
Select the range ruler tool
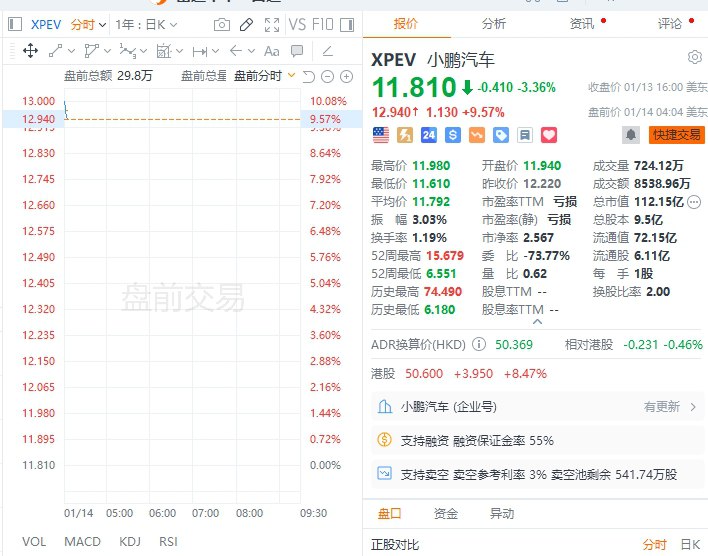click(200, 51)
